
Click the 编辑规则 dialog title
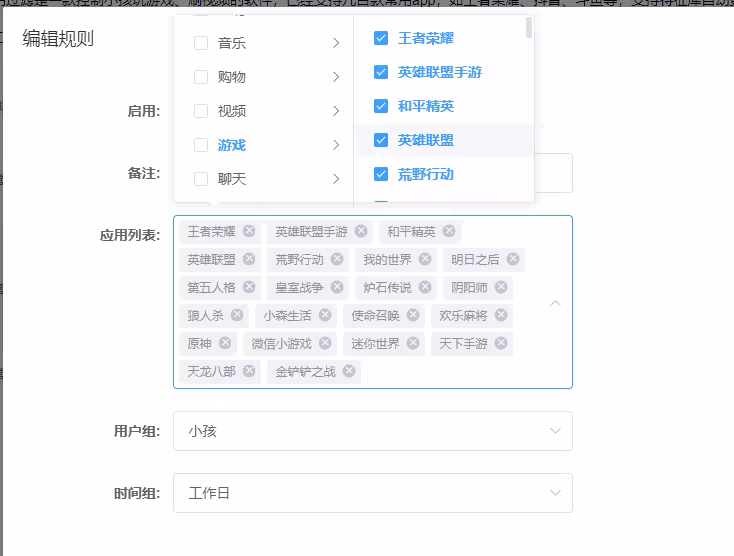point(58,38)
